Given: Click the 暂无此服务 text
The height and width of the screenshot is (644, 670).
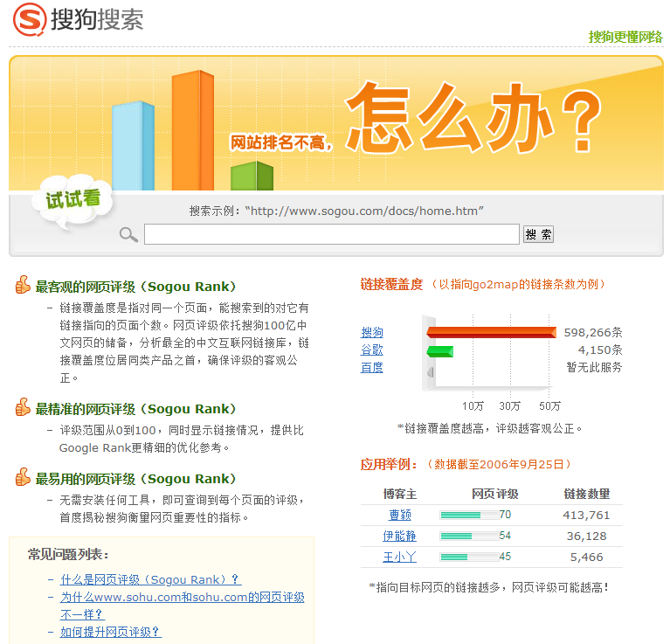Looking at the screenshot, I should (594, 368).
